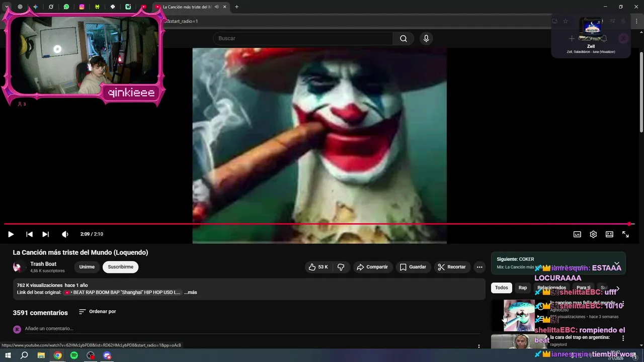Viewport: 644px width, 362px height.
Task: Open the Ordenar por comment sorting dropdown
Action: click(x=98, y=312)
